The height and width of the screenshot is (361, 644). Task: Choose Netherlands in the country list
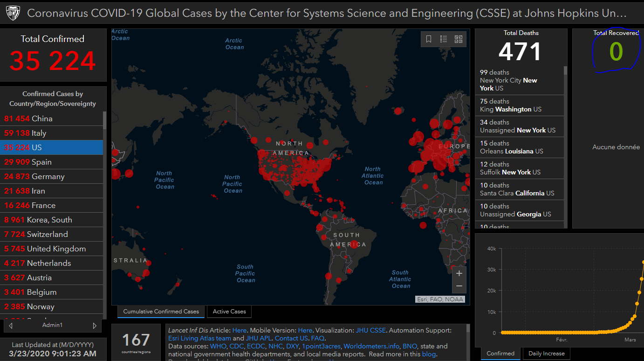[x=51, y=263]
